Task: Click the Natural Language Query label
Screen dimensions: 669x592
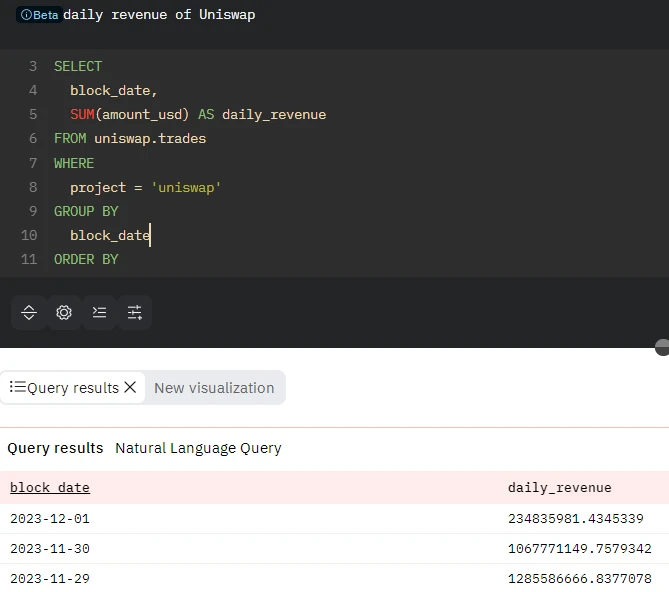Action: pyautogui.click(x=198, y=448)
